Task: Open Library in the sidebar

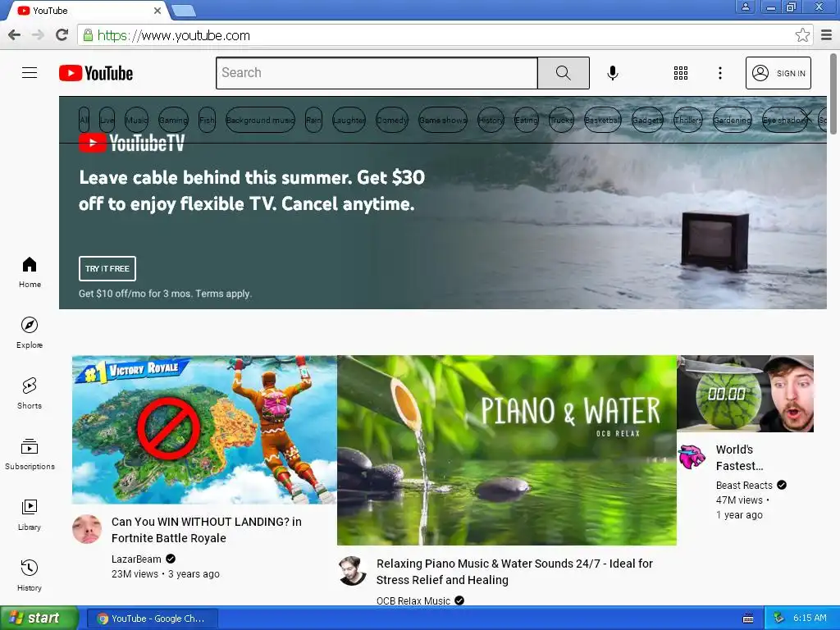Action: click(x=30, y=515)
